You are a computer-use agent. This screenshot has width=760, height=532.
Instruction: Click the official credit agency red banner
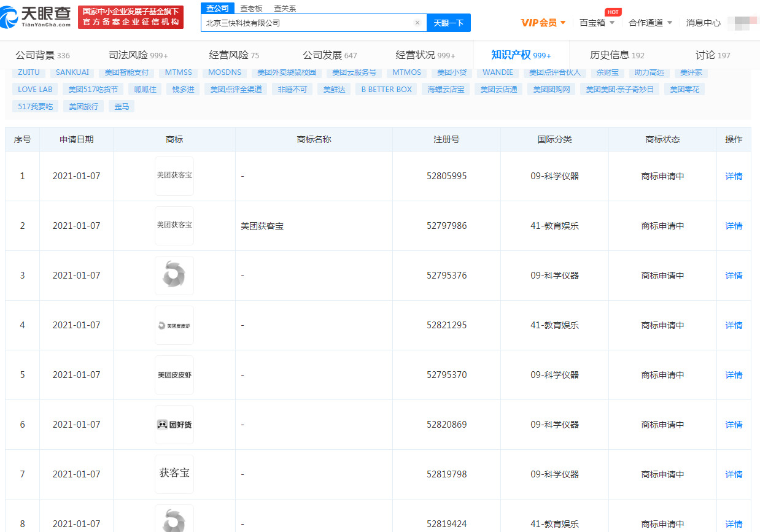coord(131,17)
